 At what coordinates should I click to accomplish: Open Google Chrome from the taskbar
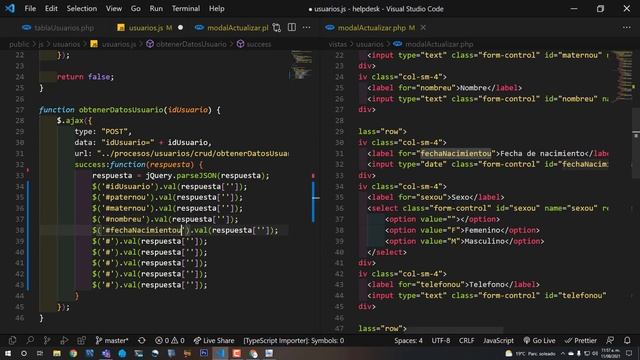pos(73,353)
